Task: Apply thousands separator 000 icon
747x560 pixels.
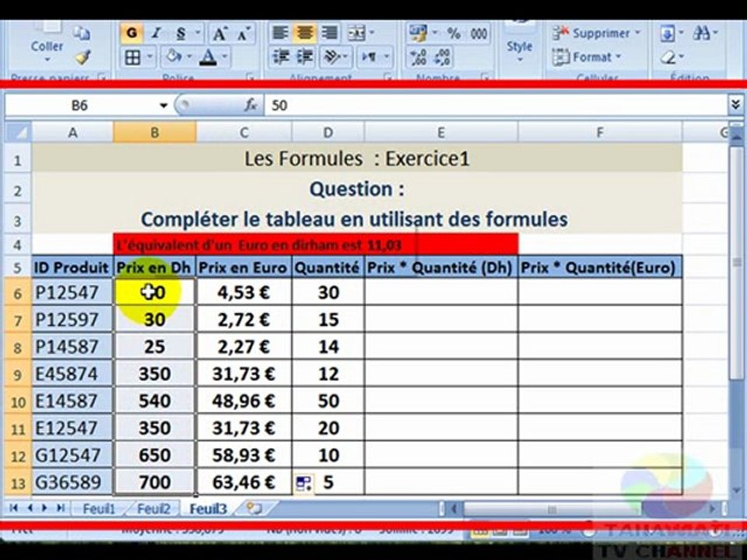Action: [479, 33]
